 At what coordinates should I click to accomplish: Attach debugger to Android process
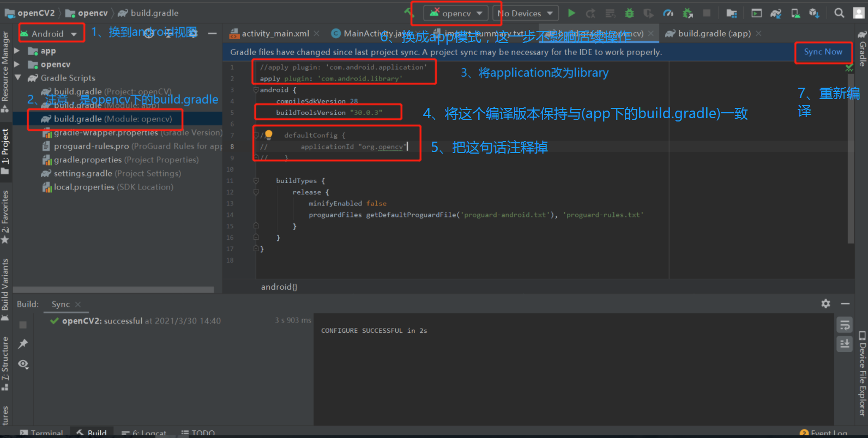(688, 13)
